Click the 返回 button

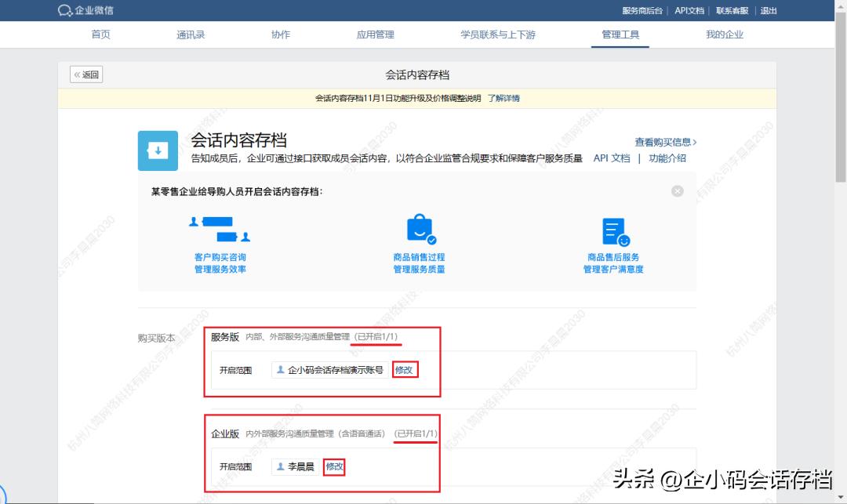(85, 74)
